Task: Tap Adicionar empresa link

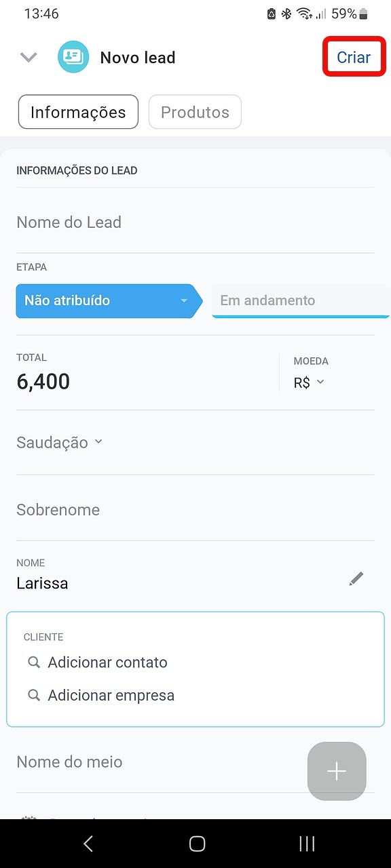Action: pyautogui.click(x=111, y=695)
